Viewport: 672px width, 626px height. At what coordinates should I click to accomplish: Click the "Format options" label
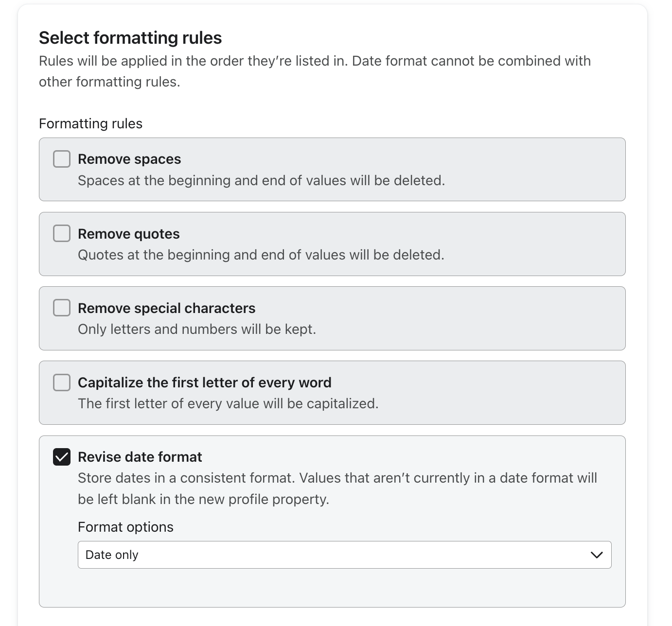click(125, 527)
